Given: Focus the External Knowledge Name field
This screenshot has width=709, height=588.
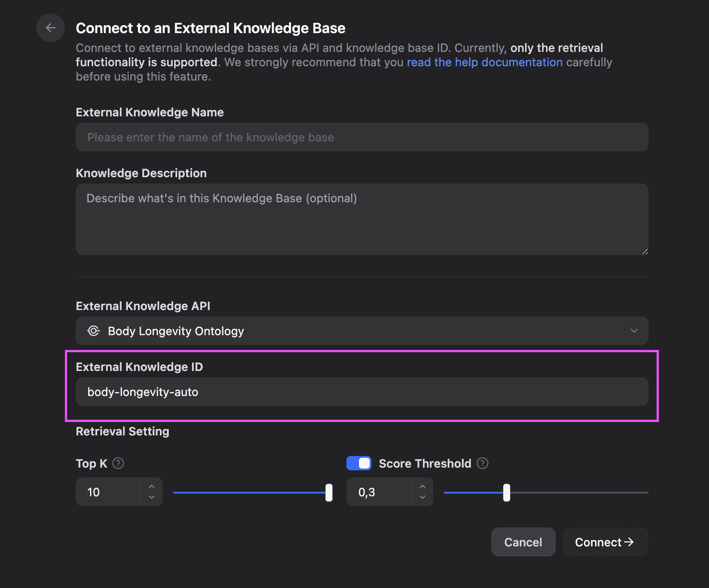Looking at the screenshot, I should 362,137.
